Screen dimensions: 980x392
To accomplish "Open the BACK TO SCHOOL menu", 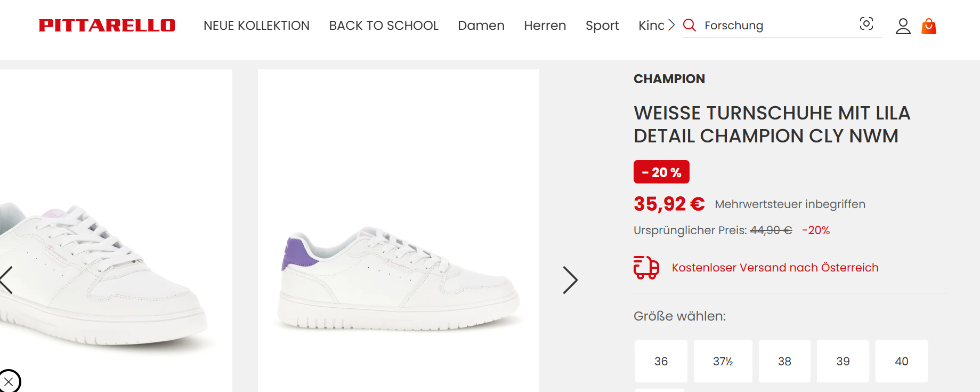I will [384, 26].
